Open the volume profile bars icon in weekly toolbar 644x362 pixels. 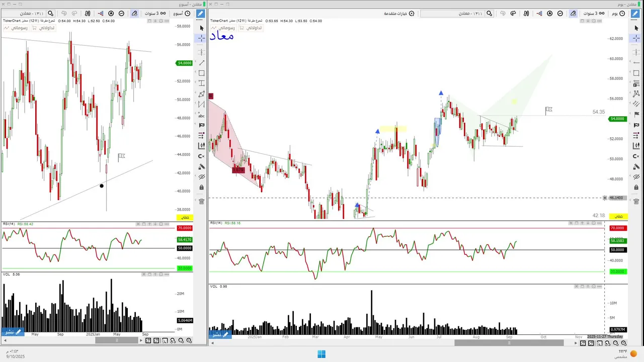tap(100, 14)
